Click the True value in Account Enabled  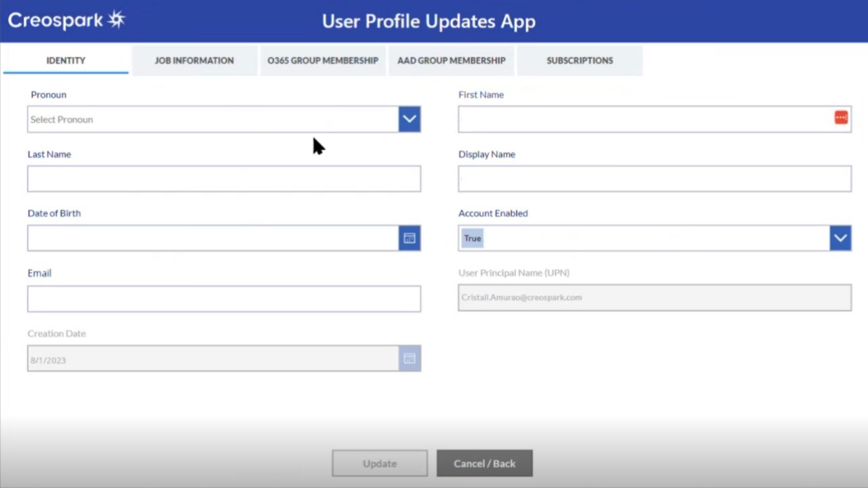coord(473,238)
